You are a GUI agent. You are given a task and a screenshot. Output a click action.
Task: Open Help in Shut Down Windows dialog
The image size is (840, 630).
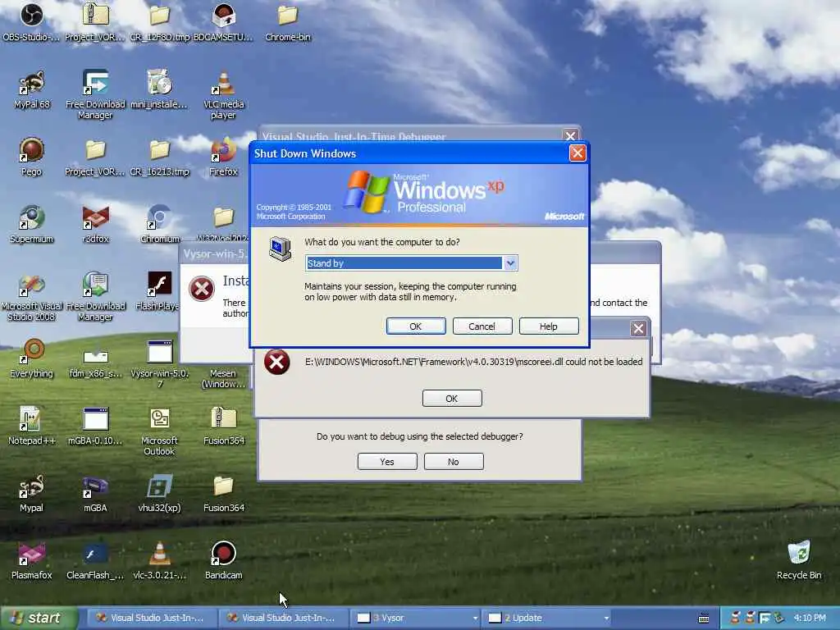[x=549, y=326]
